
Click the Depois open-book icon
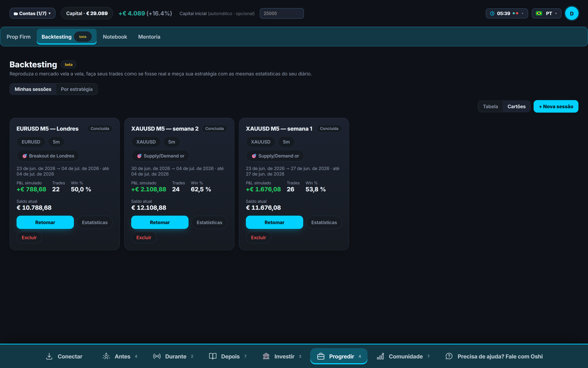point(213,356)
